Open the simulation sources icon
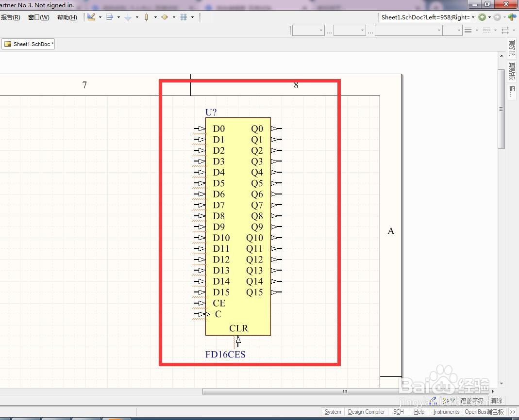The width and height of the screenshot is (519, 420). coord(165,17)
